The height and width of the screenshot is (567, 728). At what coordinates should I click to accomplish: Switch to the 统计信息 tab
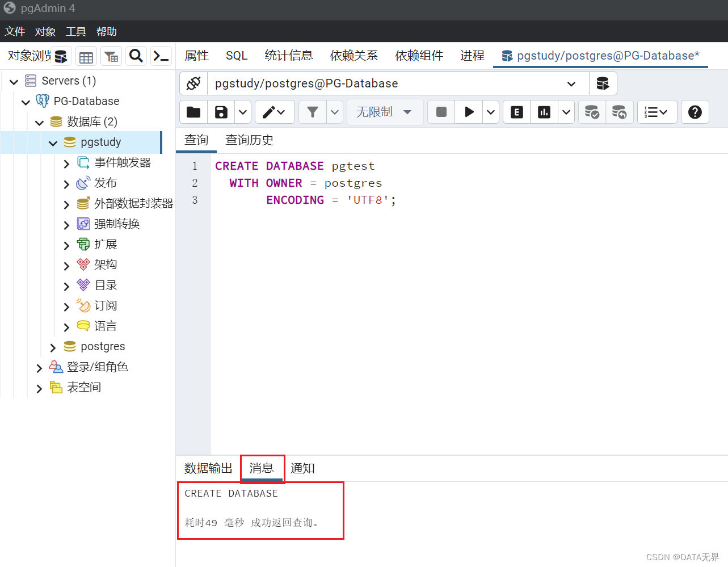coord(289,56)
